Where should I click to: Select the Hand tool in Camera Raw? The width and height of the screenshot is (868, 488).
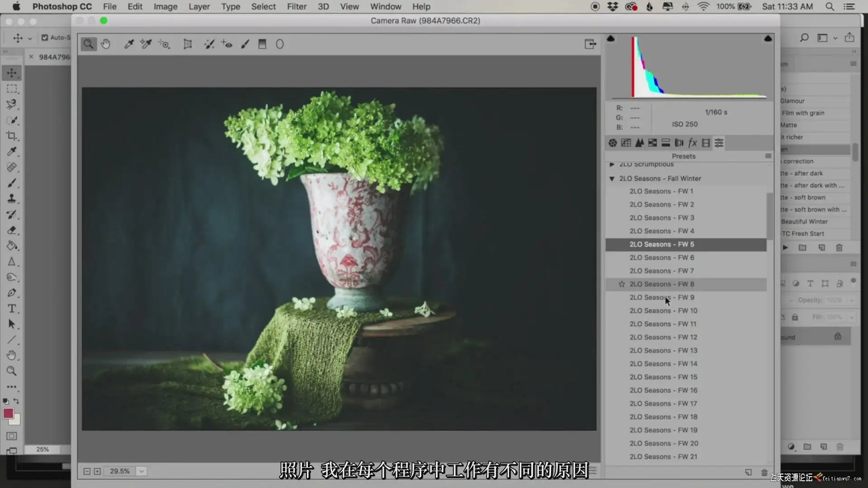pyautogui.click(x=105, y=44)
